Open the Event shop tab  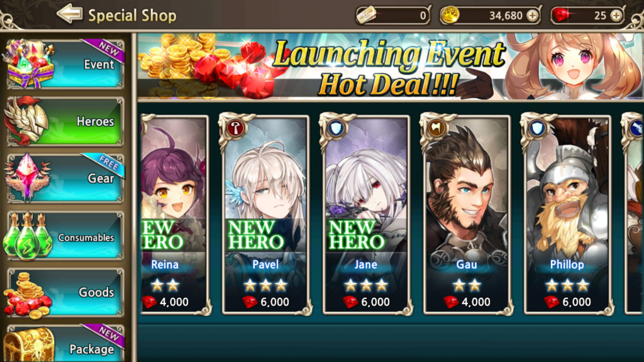click(x=65, y=64)
